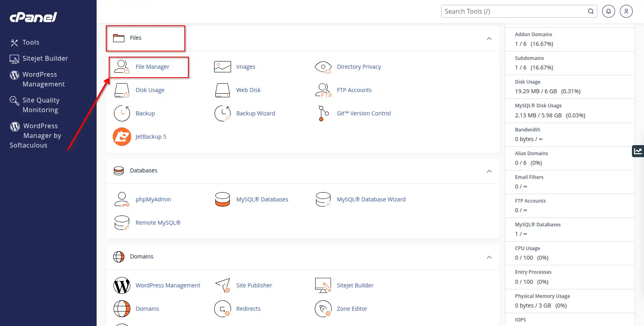This screenshot has width=644, height=326.
Task: Open the Domains globe icon
Action: click(122, 309)
